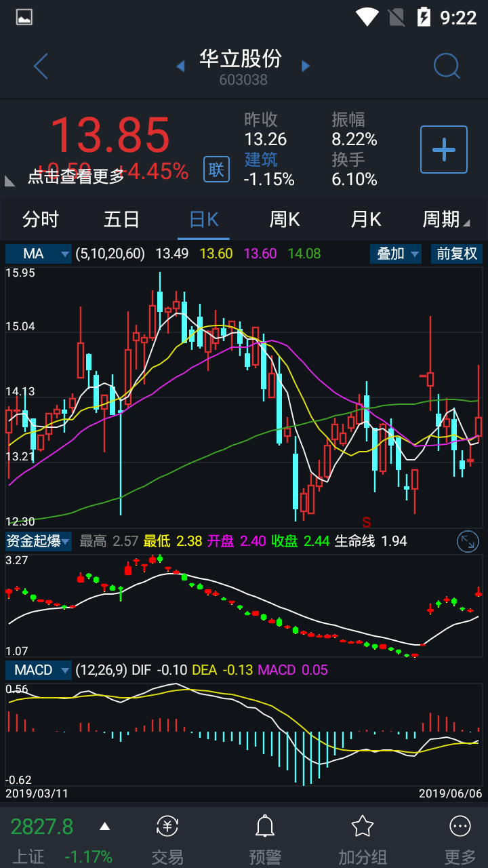
Task: Tap the 15.95 price axis label
Action: (x=20, y=273)
